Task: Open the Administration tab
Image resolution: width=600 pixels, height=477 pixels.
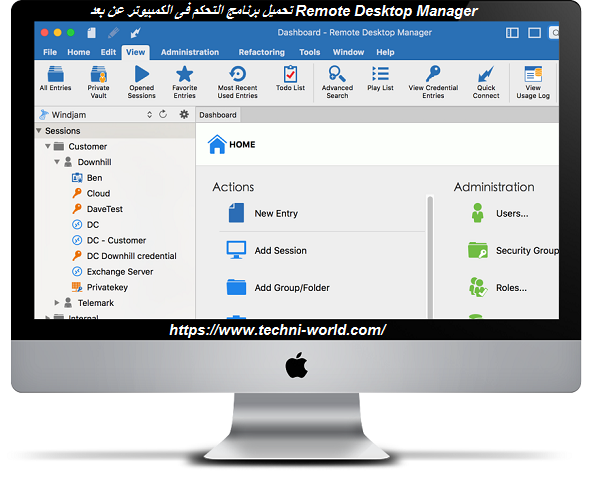Action: (190, 52)
